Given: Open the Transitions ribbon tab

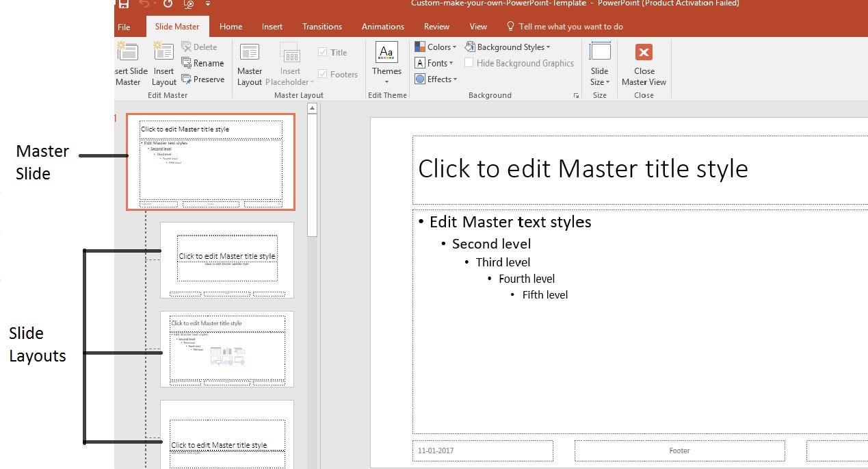Looking at the screenshot, I should click(321, 27).
